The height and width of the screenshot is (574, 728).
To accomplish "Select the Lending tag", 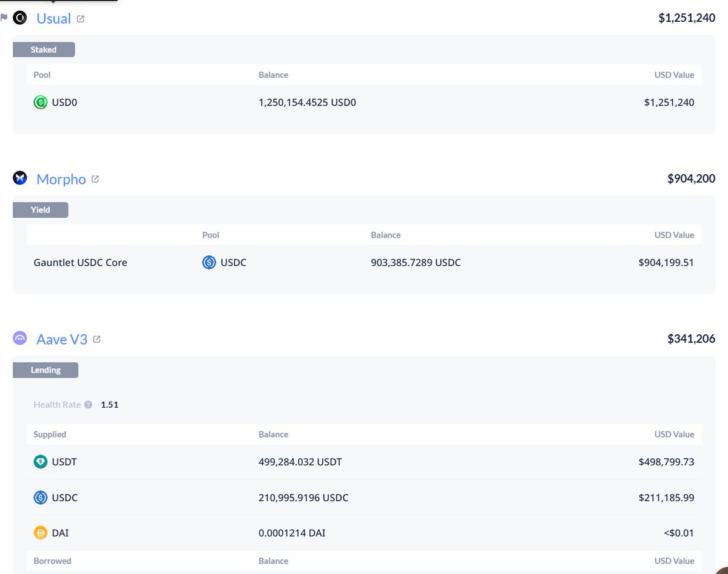I will click(x=45, y=370).
